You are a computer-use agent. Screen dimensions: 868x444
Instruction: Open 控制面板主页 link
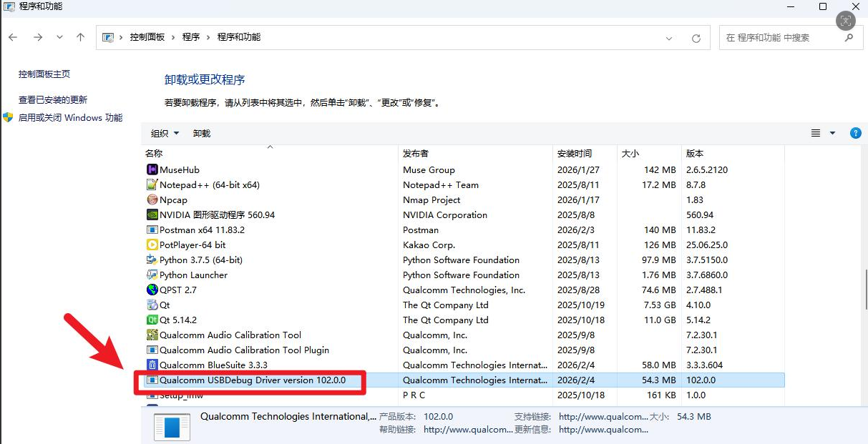click(44, 74)
